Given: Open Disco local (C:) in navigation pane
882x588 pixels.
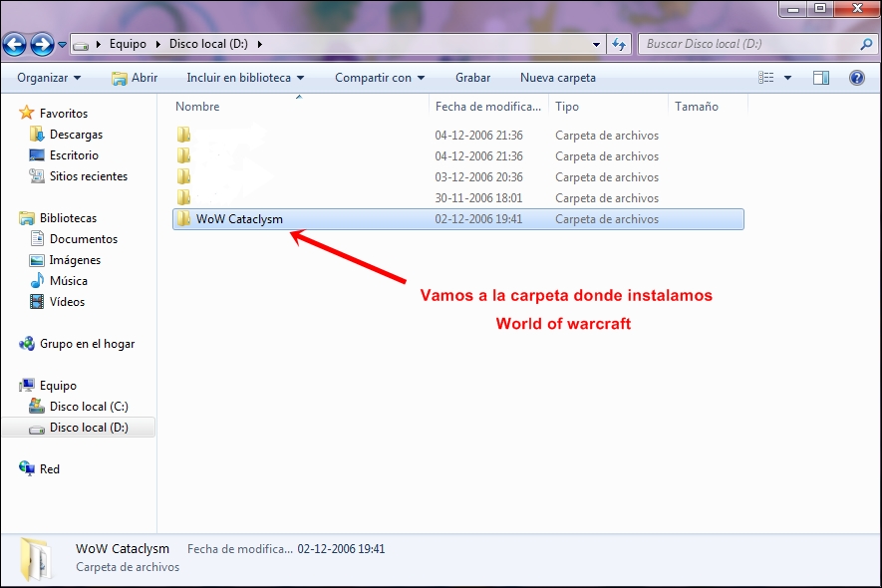Looking at the screenshot, I should [x=89, y=407].
